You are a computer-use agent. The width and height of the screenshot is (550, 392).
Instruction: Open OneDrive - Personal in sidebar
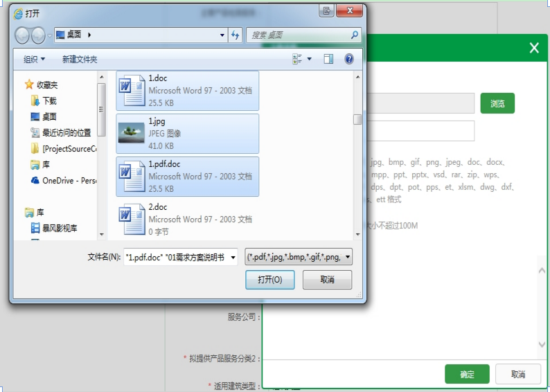pos(63,181)
